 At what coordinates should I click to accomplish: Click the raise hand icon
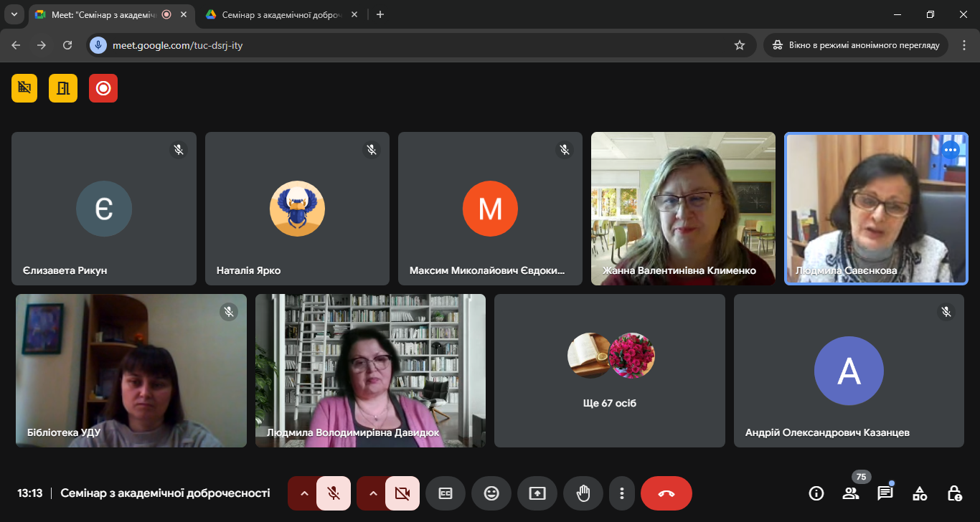click(583, 493)
